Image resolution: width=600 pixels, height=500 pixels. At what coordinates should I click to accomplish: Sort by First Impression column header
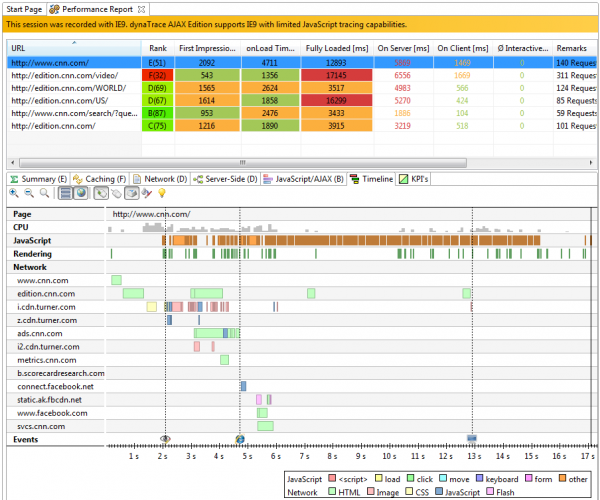[x=207, y=48]
